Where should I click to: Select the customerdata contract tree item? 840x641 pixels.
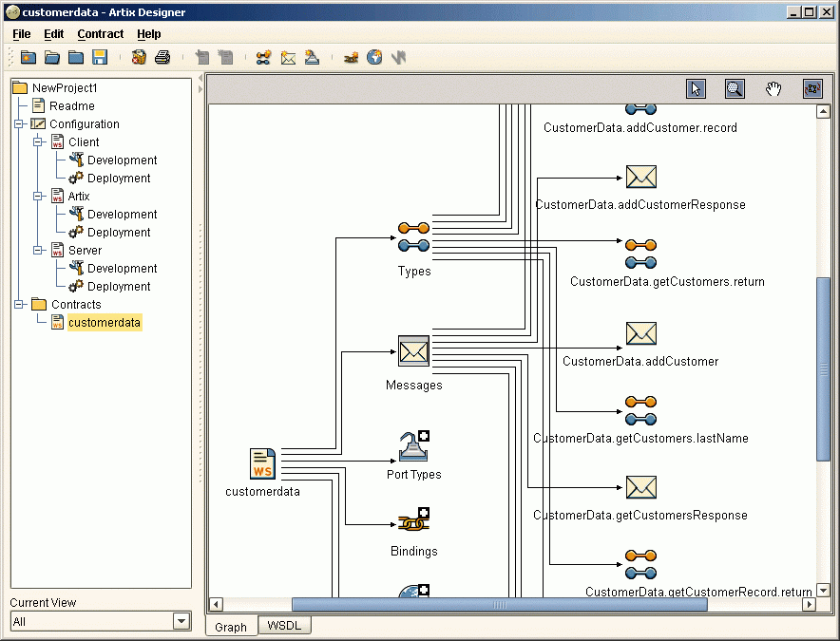[105, 322]
